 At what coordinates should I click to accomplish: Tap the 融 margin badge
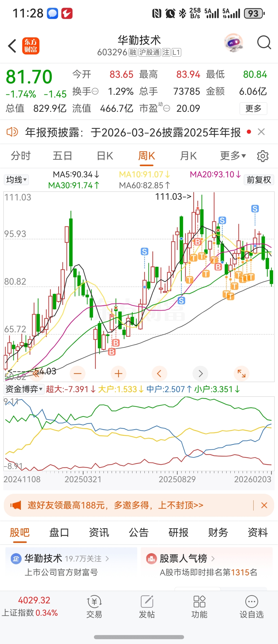click(133, 52)
